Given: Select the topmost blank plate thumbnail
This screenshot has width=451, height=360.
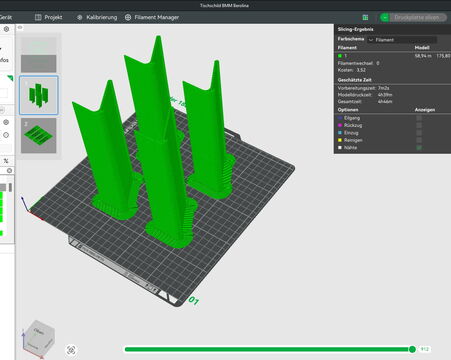Looking at the screenshot, I should click(x=39, y=54).
